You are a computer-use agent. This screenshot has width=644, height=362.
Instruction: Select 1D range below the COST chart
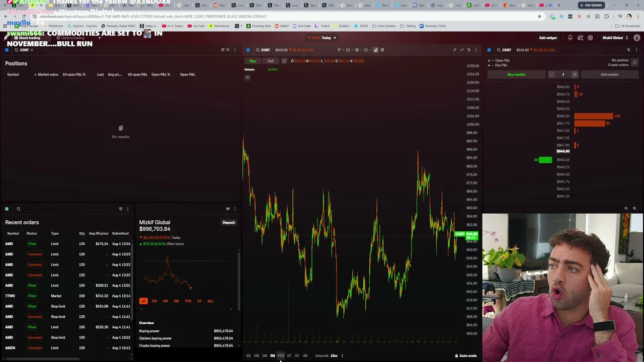tap(248, 356)
